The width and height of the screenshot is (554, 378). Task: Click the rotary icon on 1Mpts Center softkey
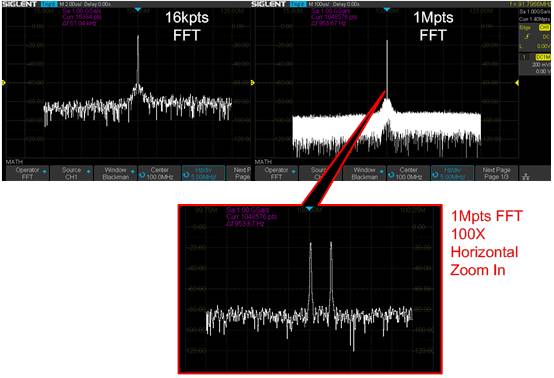coord(391,175)
